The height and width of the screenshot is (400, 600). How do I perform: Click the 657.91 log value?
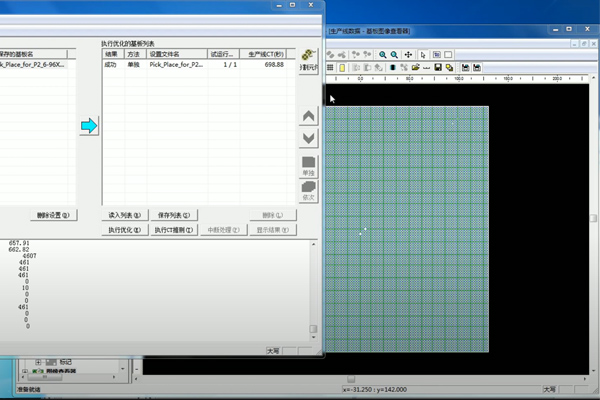[x=19, y=243]
